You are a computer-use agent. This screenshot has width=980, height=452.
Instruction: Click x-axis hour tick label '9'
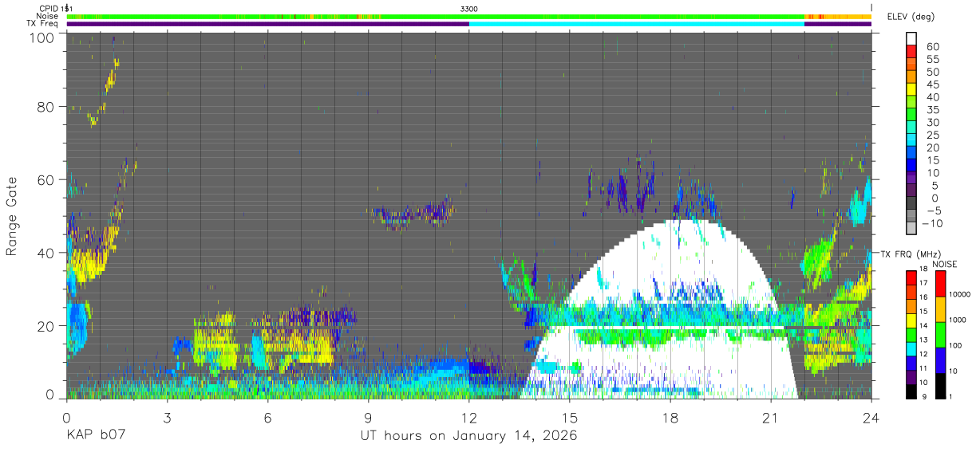click(x=368, y=417)
